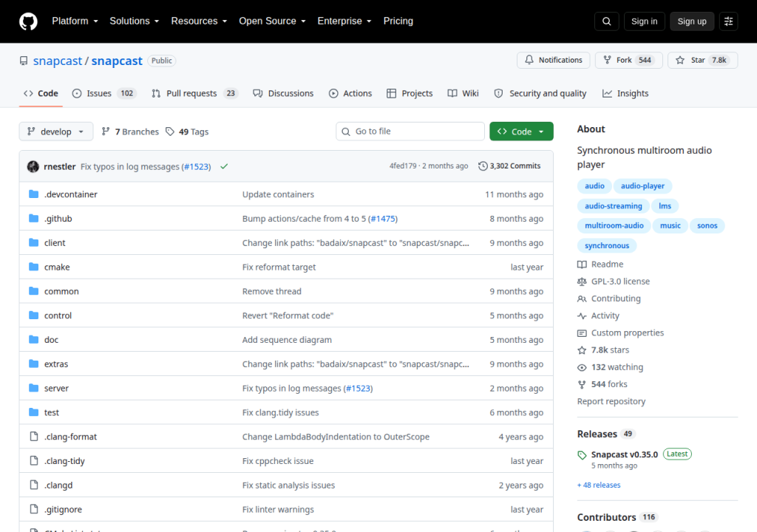
Task: Open the 3,302 Commits link
Action: [x=509, y=166]
